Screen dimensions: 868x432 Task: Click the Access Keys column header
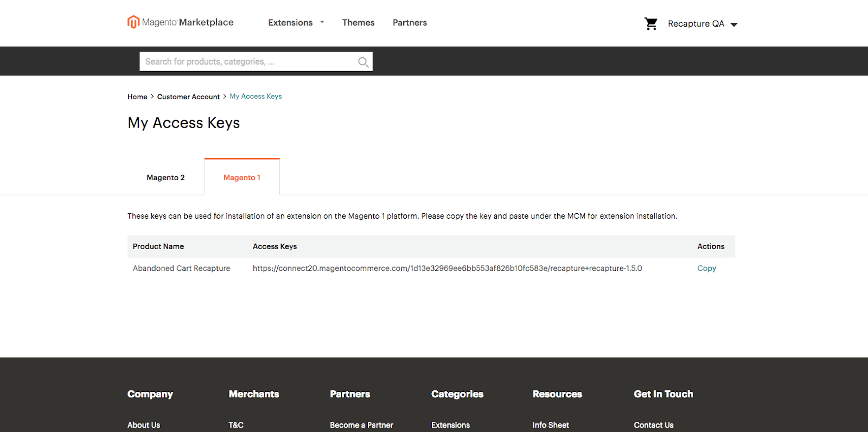275,246
